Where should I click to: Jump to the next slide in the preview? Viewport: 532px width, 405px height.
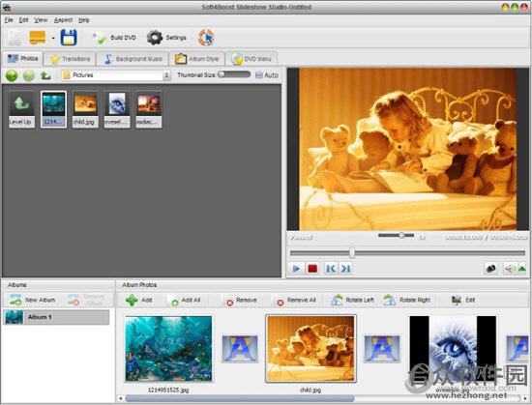tap(345, 269)
